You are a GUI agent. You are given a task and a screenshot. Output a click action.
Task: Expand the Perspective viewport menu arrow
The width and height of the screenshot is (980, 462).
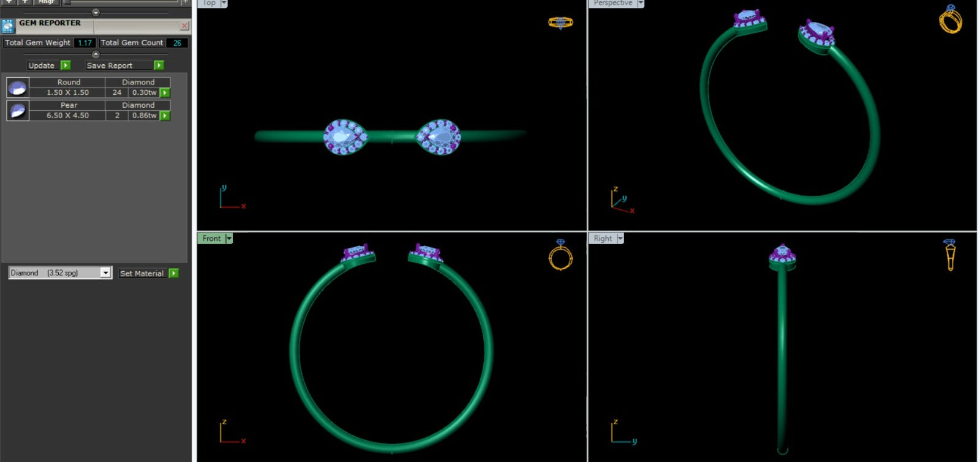point(641,3)
